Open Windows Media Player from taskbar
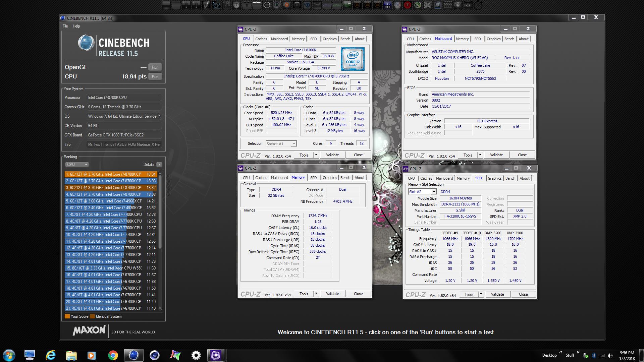 (92, 355)
